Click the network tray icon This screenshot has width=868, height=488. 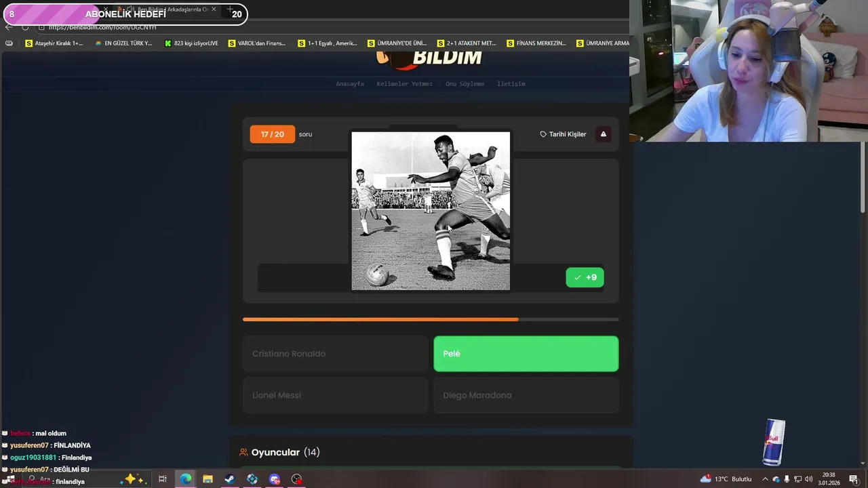click(x=797, y=479)
